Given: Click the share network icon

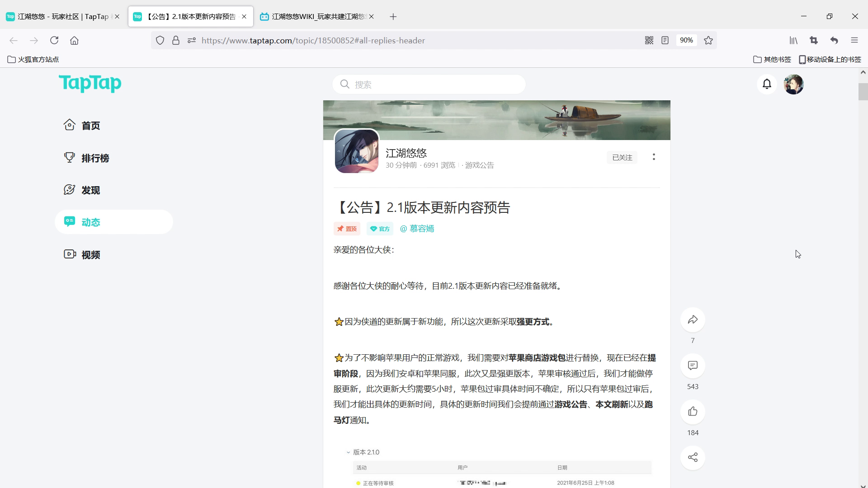Looking at the screenshot, I should pos(693,457).
